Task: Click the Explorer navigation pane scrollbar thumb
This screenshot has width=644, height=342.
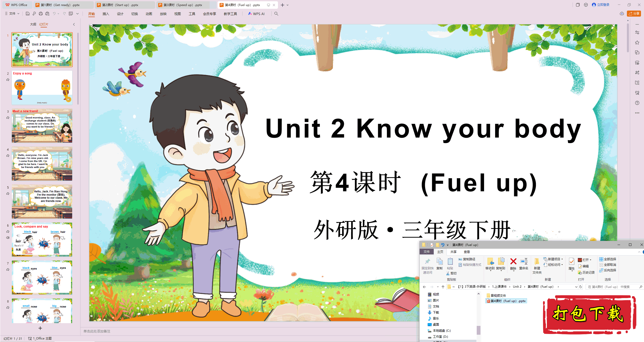Action: click(478, 330)
